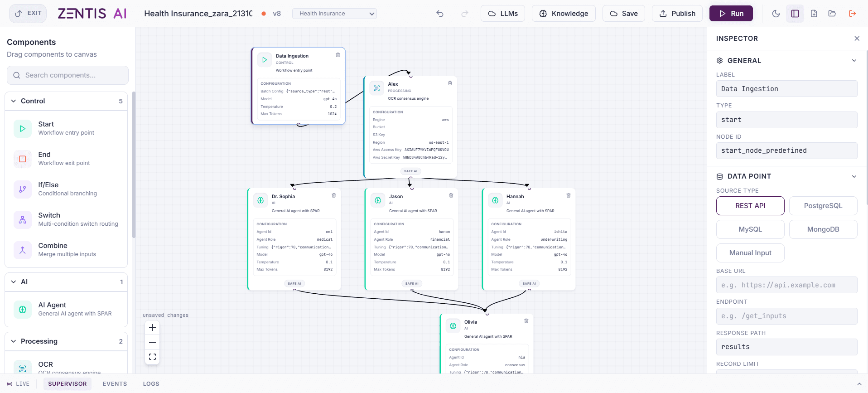The image size is (868, 393).
Task: Click the LABEL field Data Ingestion
Action: (786, 89)
